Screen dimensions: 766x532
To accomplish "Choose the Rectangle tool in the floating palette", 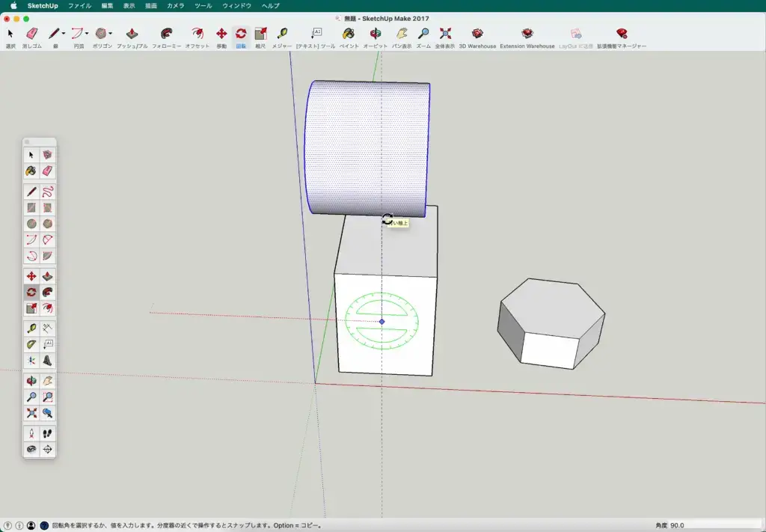I will (31, 207).
